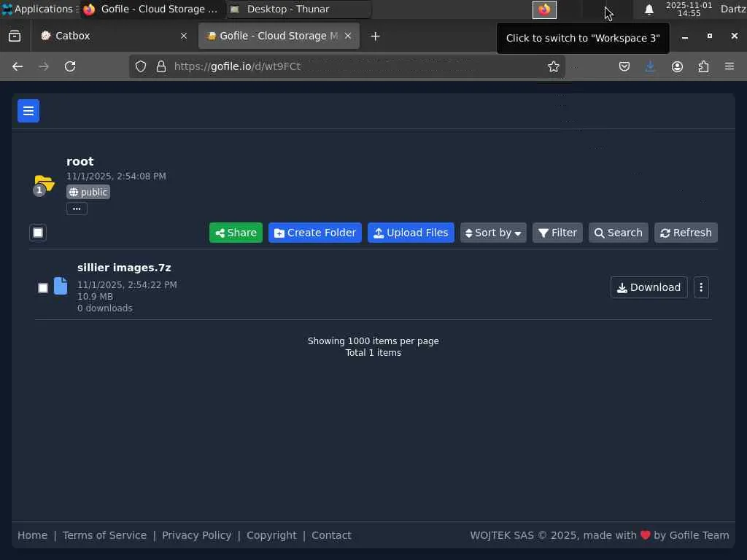Image resolution: width=747 pixels, height=560 pixels.
Task: Switch to Gofile window in taskbar
Action: 152,9
